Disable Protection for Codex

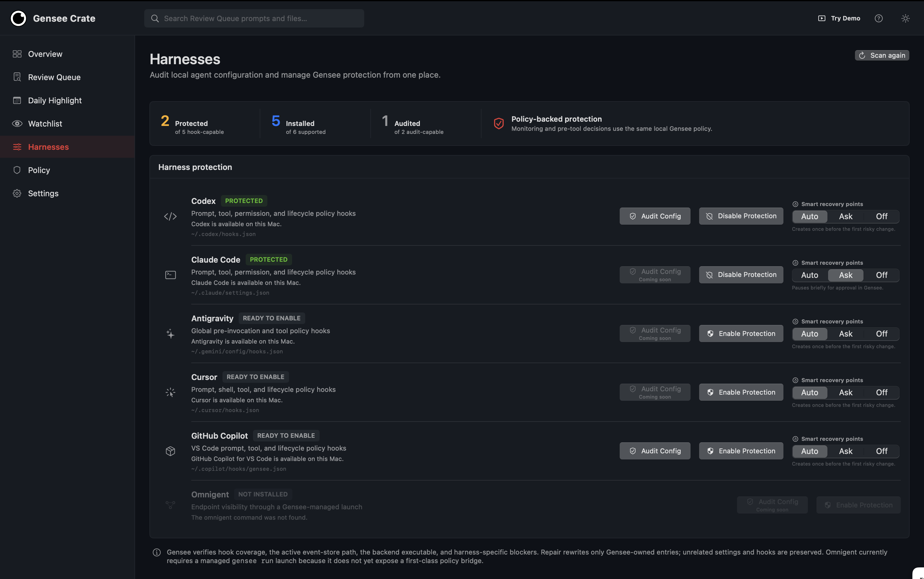click(x=741, y=216)
